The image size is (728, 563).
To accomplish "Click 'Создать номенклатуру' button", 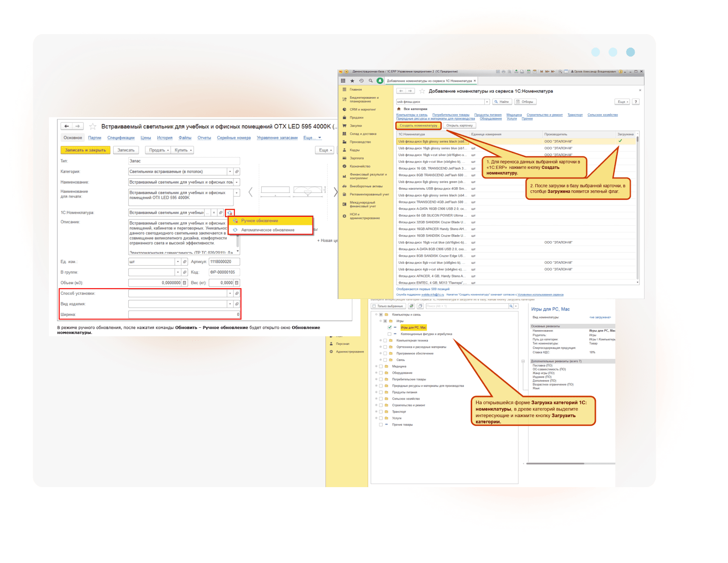I will tap(418, 126).
